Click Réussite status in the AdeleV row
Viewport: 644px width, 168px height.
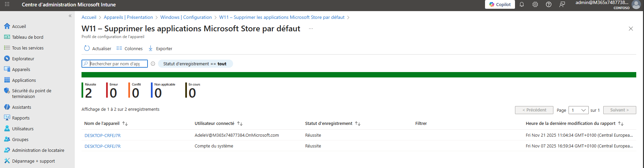tap(313, 135)
